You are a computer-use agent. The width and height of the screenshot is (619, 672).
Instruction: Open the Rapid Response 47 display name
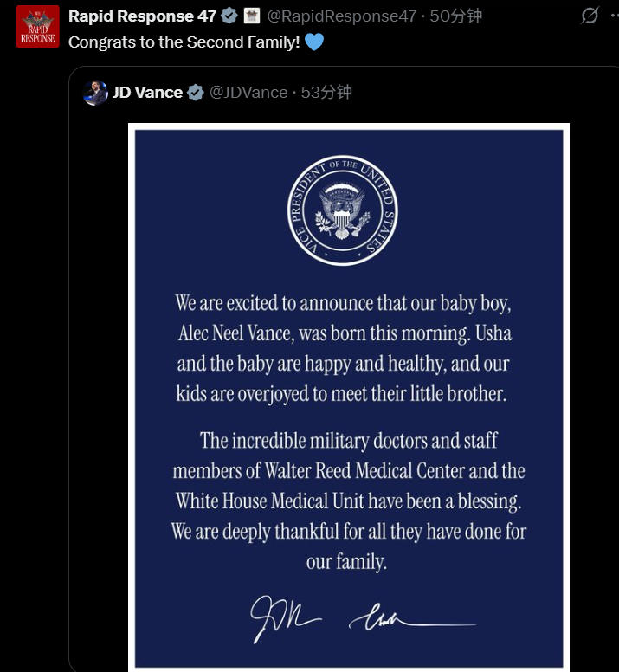142,16
